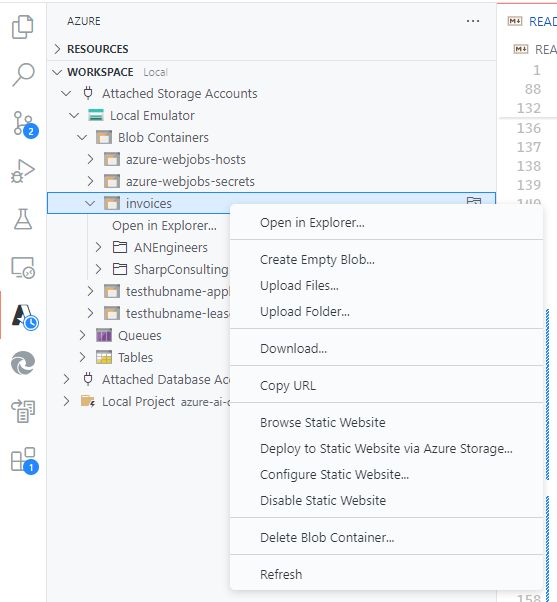
Task: Expand the Local Project node
Action: point(66,401)
